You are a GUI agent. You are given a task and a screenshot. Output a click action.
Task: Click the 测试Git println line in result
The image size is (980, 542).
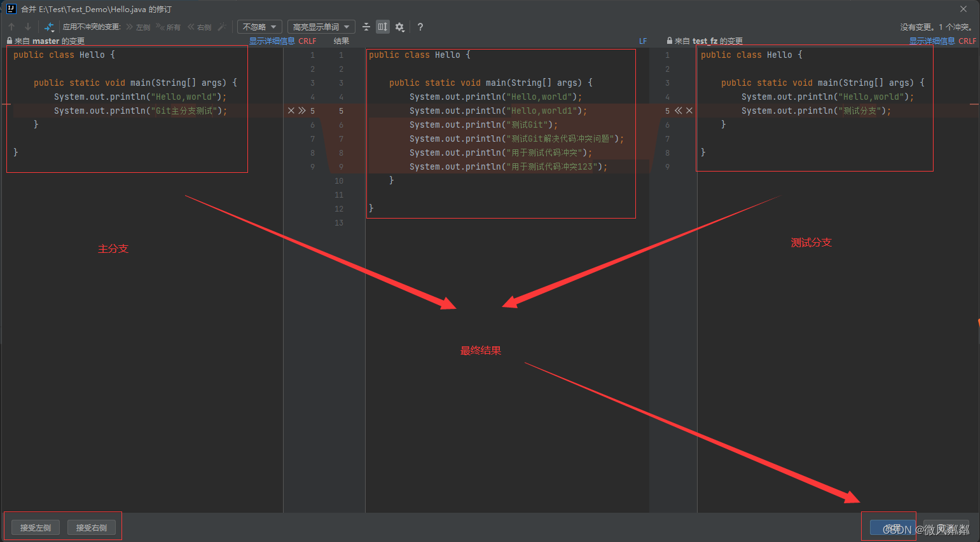pyautogui.click(x=483, y=125)
